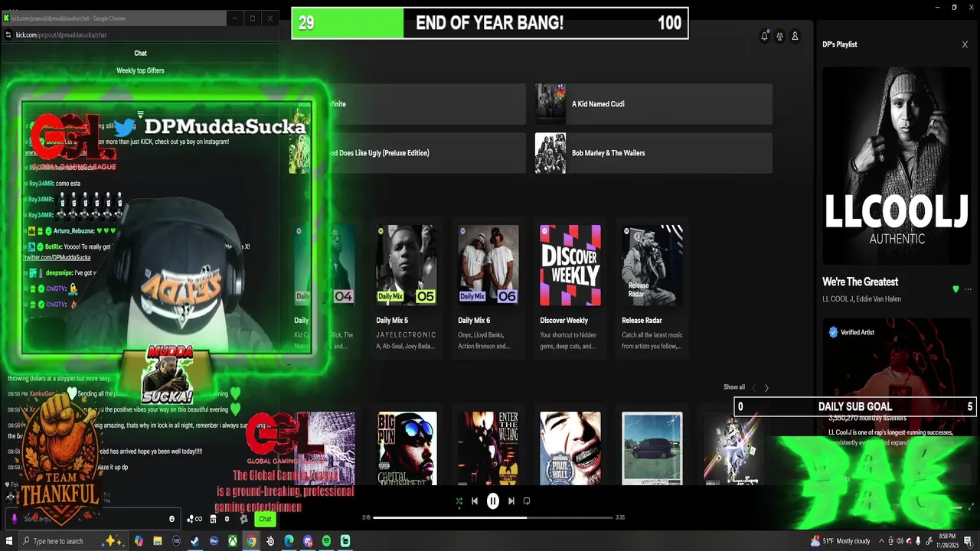Click the Kick popout address bar URL
Screen dimensions: 980x551
[61, 34]
